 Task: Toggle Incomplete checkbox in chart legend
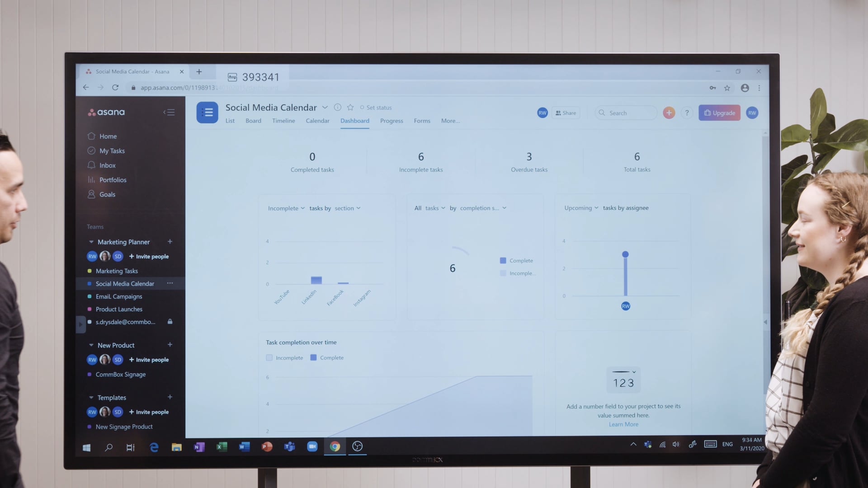point(269,357)
